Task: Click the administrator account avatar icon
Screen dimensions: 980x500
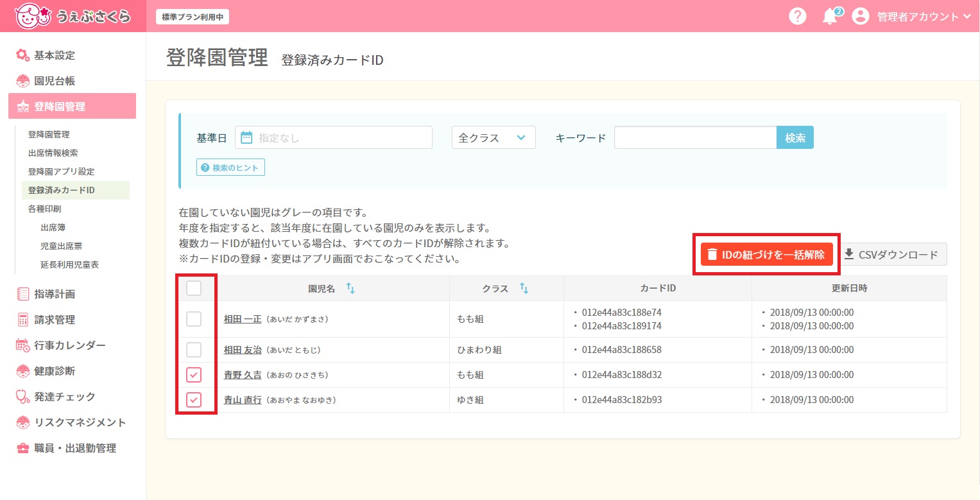Action: 861,17
